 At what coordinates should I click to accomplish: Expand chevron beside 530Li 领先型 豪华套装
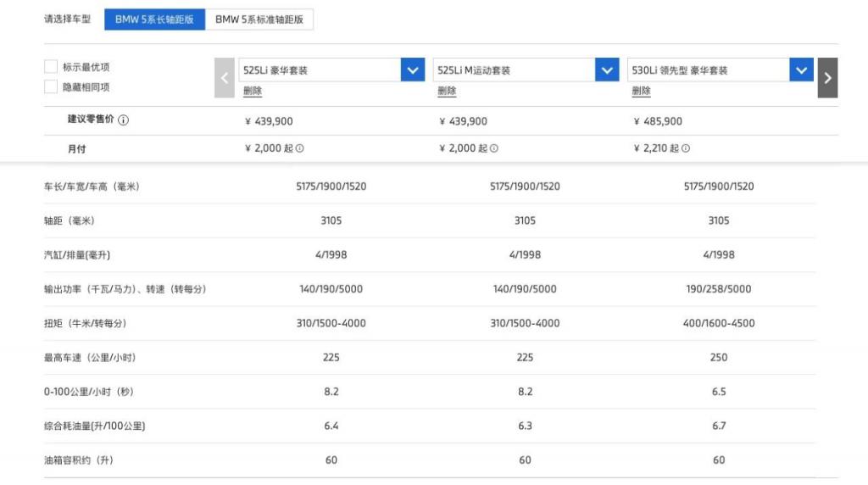[802, 70]
